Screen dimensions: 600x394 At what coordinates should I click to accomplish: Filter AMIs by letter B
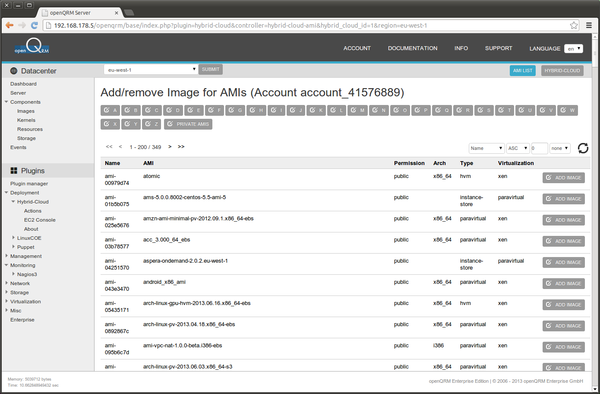[x=131, y=111]
